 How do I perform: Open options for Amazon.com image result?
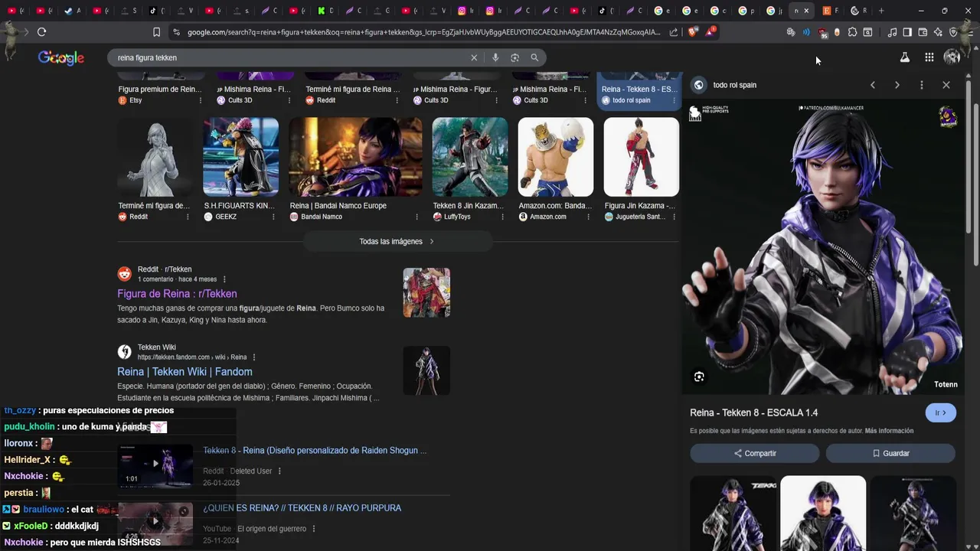587,217
